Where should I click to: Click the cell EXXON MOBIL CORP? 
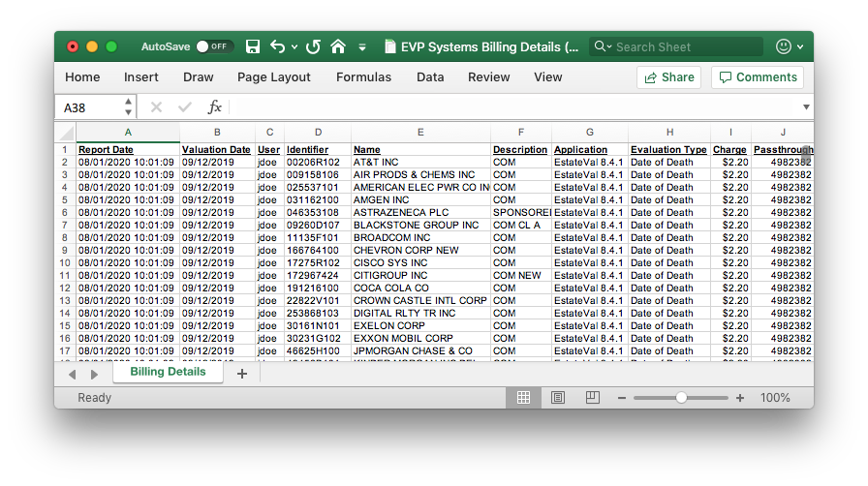click(x=420, y=338)
